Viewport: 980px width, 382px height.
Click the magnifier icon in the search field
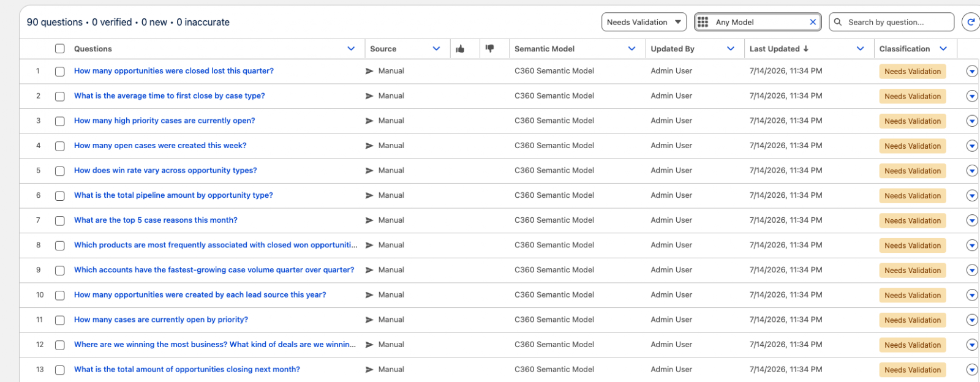click(x=838, y=22)
